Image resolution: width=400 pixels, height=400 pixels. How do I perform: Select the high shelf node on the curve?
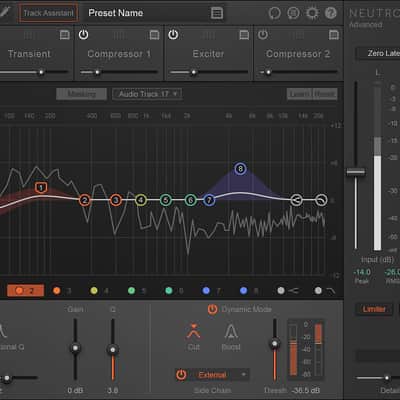(x=296, y=200)
